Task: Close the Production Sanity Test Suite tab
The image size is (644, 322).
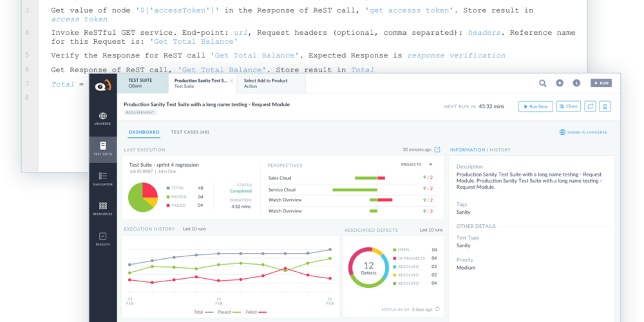Action: [x=231, y=81]
